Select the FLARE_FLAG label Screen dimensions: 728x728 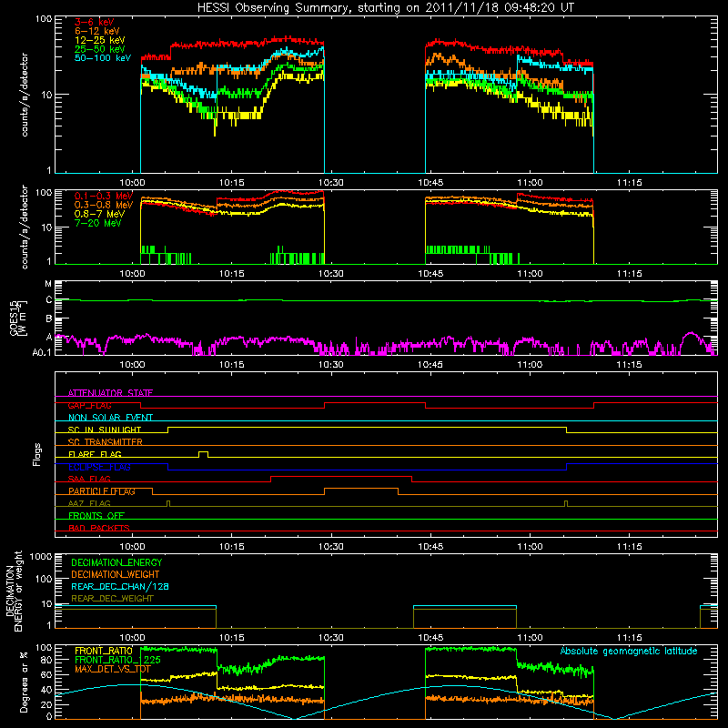[95, 454]
